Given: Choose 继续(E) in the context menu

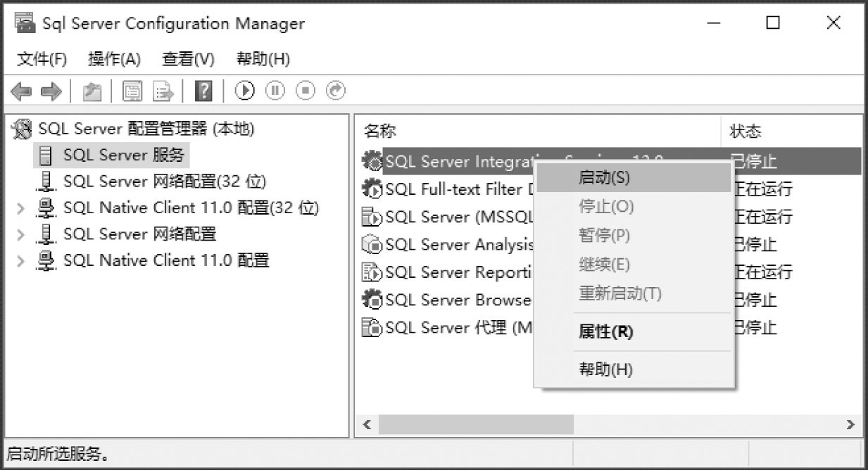Looking at the screenshot, I should click(634, 265).
